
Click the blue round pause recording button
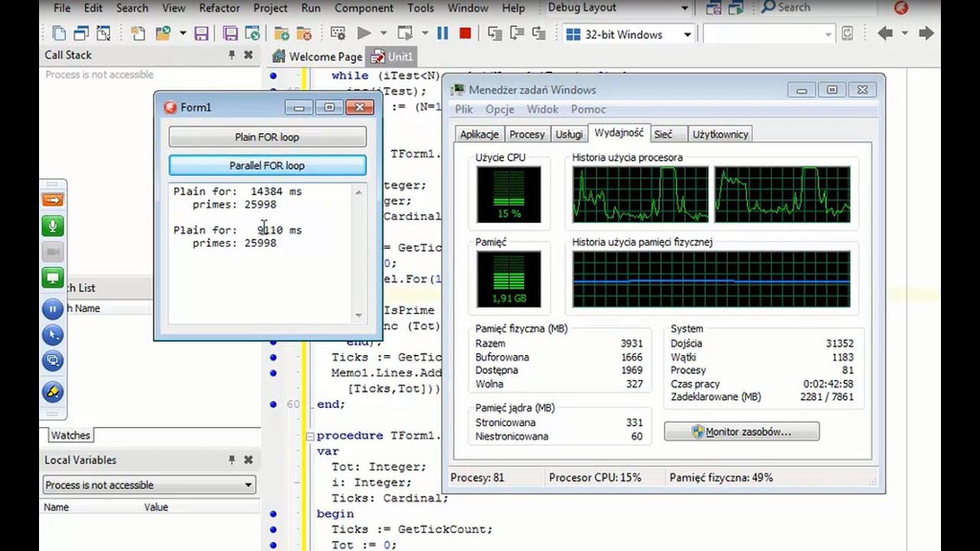(53, 309)
